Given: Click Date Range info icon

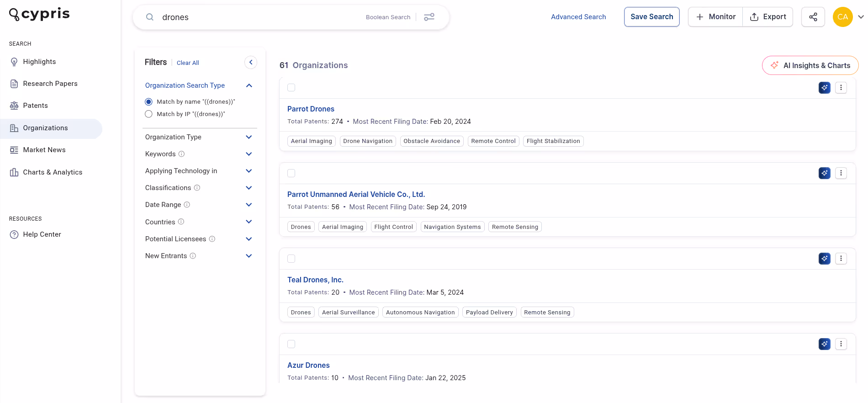Looking at the screenshot, I should 187,205.
